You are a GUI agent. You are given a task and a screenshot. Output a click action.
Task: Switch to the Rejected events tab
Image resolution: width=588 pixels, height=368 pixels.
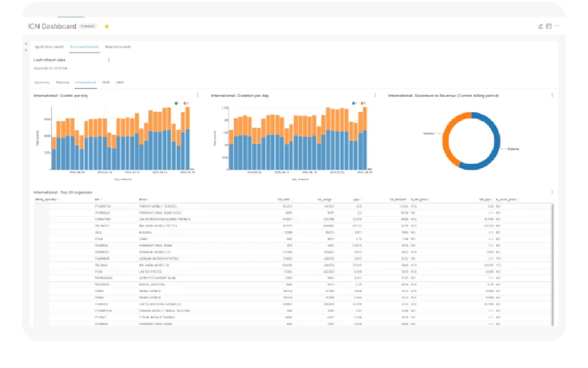(118, 47)
